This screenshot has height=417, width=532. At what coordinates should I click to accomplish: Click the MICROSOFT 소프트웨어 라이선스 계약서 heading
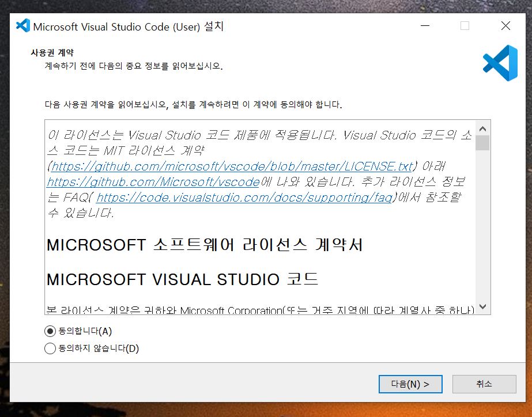205,245
